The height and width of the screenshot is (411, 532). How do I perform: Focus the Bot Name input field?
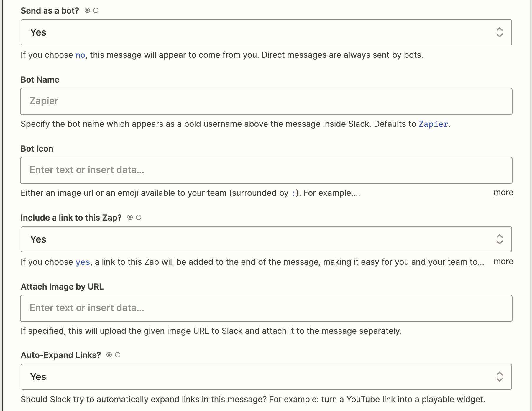coord(266,101)
